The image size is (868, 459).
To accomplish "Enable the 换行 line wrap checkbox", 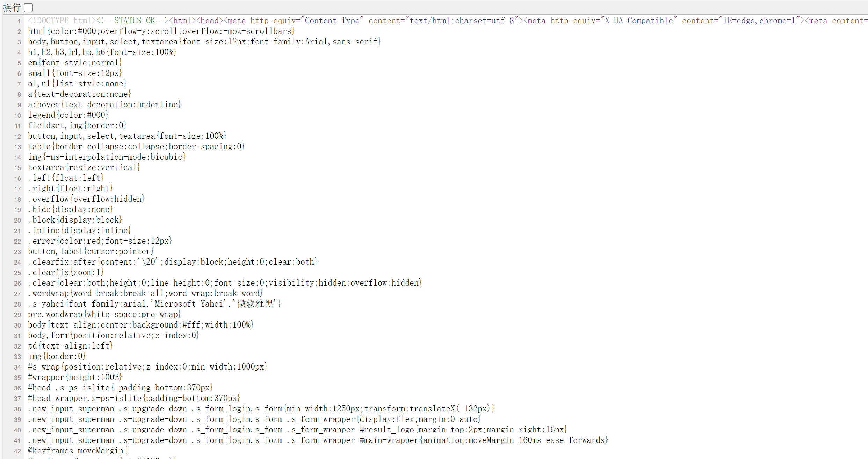I will 29,7.
